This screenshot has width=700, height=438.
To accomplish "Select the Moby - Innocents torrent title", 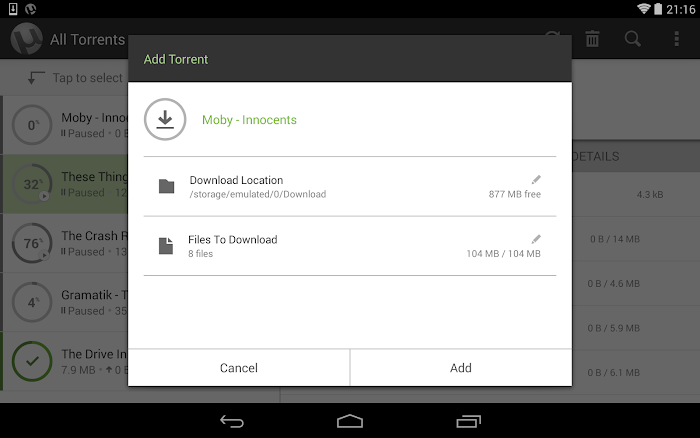I will click(x=249, y=120).
